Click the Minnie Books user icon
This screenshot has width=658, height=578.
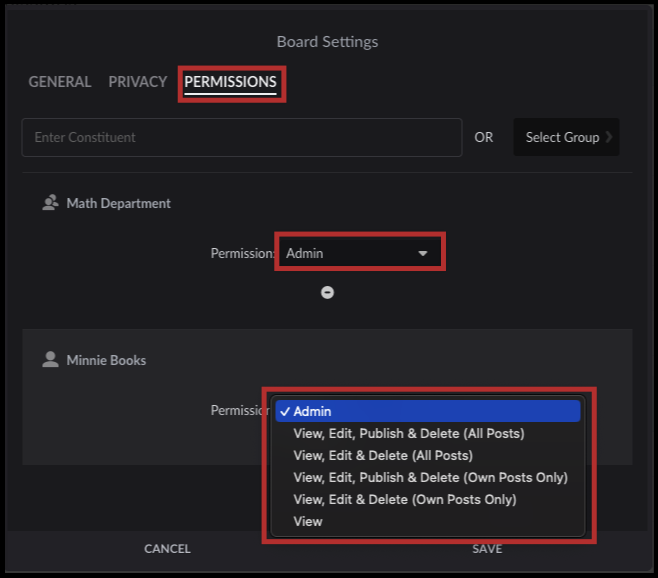50,360
